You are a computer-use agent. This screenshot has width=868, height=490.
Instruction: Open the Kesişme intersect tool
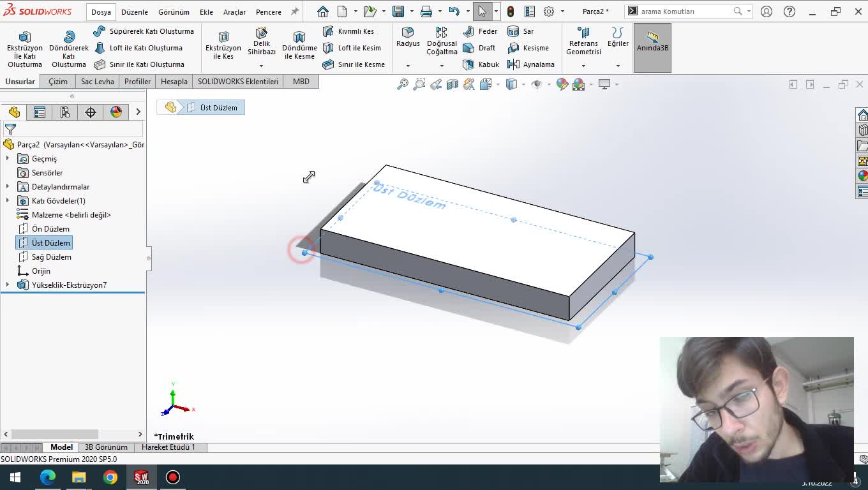[528, 48]
